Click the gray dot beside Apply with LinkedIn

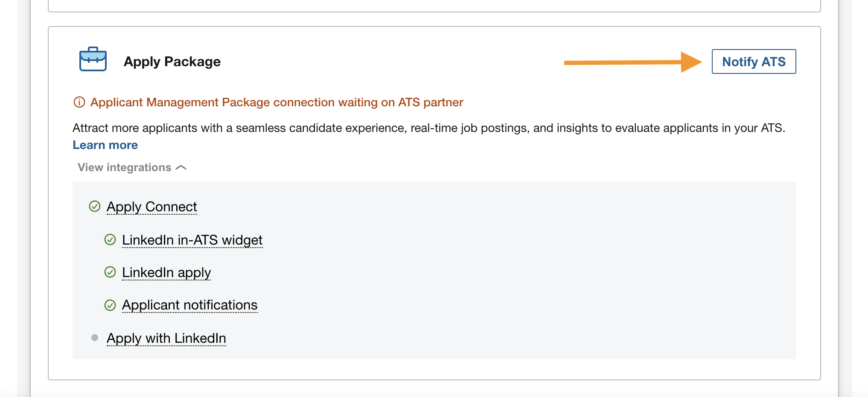tap(95, 338)
